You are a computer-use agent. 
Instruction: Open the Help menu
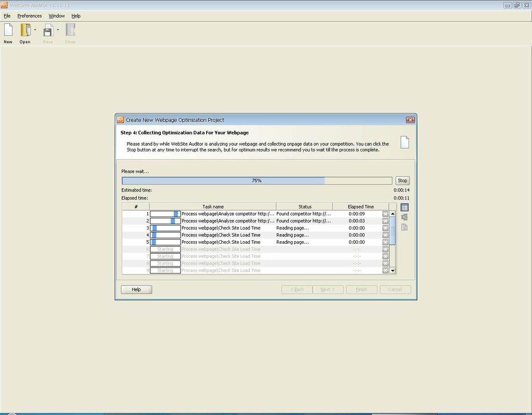click(76, 16)
